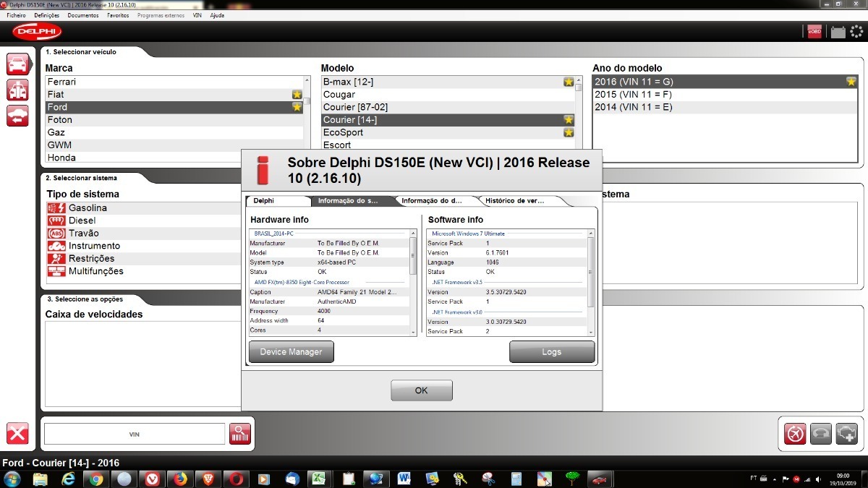
Task: Select Diesel system type icon
Action: (56, 221)
